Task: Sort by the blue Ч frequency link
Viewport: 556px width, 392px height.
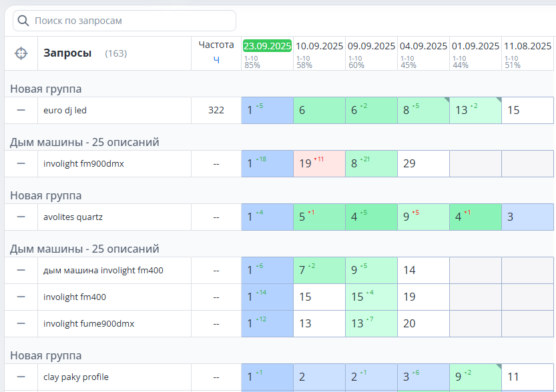Action: [216, 59]
